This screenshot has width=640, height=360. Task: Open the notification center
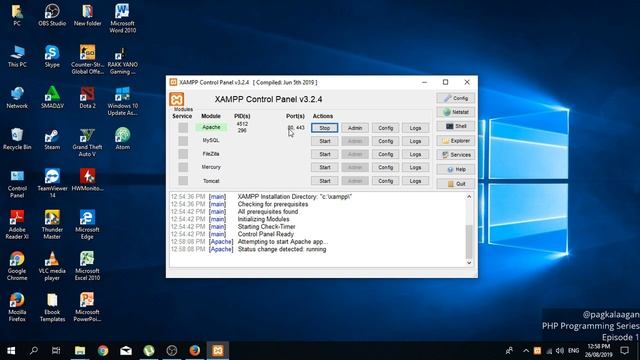coord(624,351)
